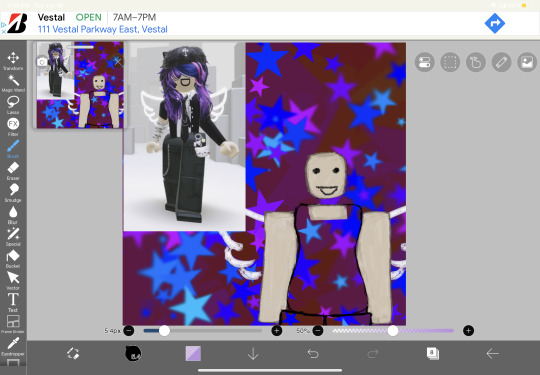
Task: Open the brush preview thumbnail
Action: coord(133,353)
